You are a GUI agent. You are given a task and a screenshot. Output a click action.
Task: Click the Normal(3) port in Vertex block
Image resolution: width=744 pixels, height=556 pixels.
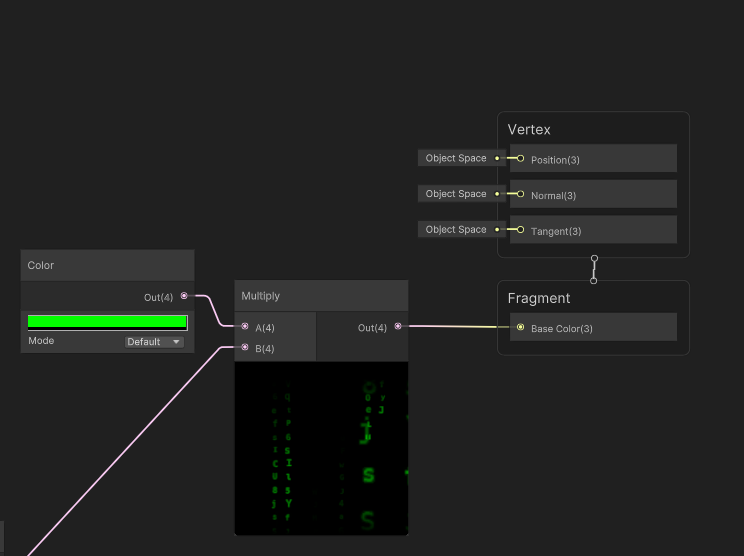click(520, 194)
